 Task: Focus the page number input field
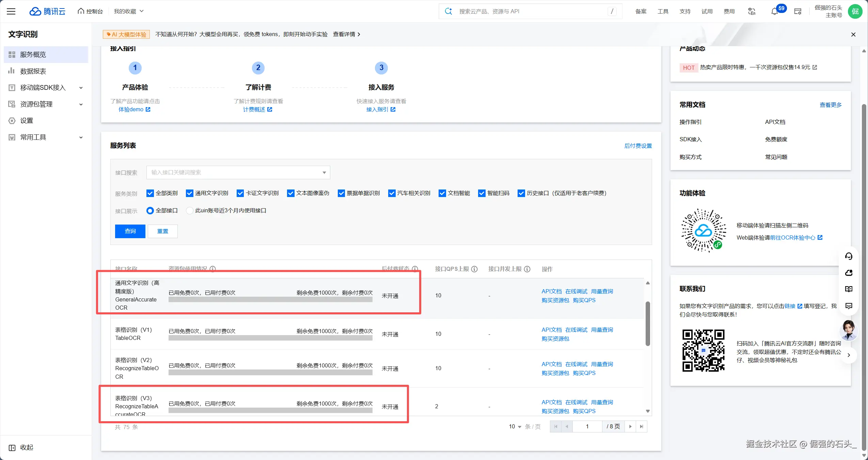pyautogui.click(x=587, y=427)
